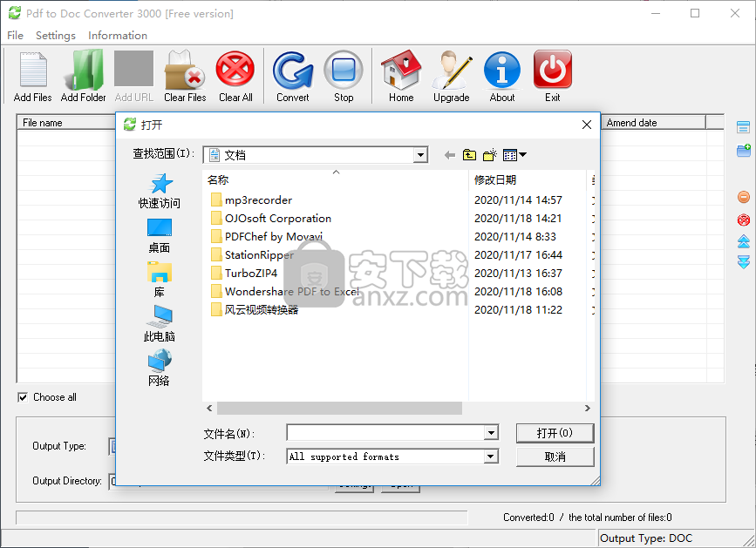The image size is (756, 548).
Task: Click the add-folder icon in the right sidebar
Action: [x=744, y=150]
